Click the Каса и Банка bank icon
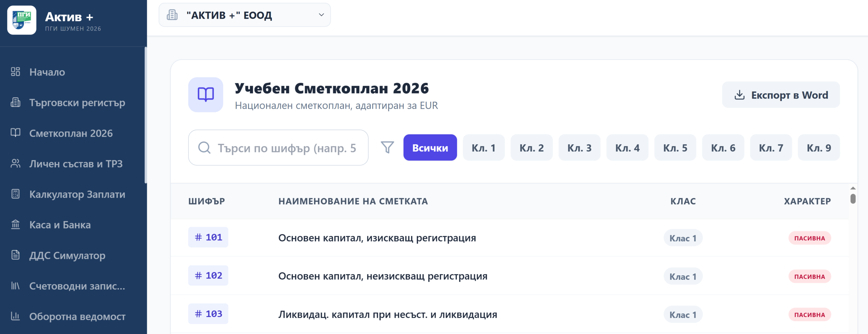 click(x=15, y=225)
